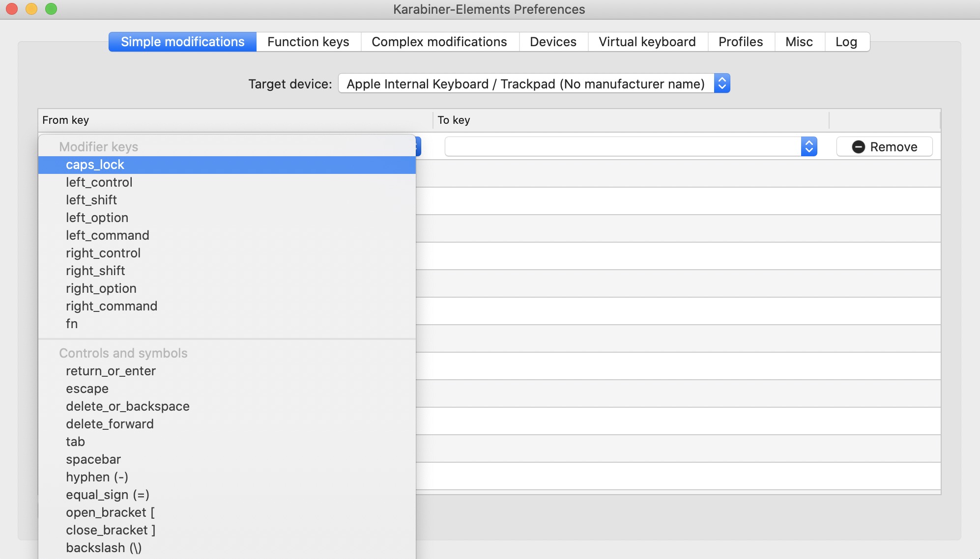Pick spacebar from the key list

coord(93,459)
